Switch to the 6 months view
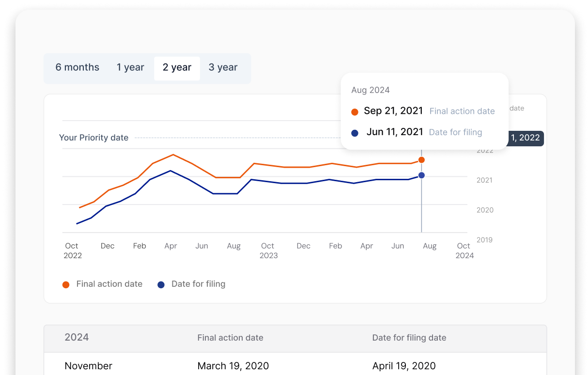 click(x=77, y=67)
